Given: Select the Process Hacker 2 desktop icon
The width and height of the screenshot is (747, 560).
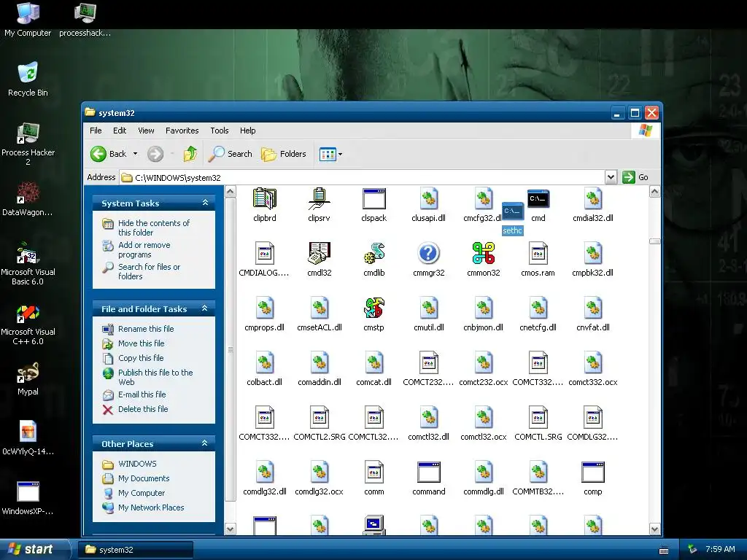Looking at the screenshot, I should (28, 144).
